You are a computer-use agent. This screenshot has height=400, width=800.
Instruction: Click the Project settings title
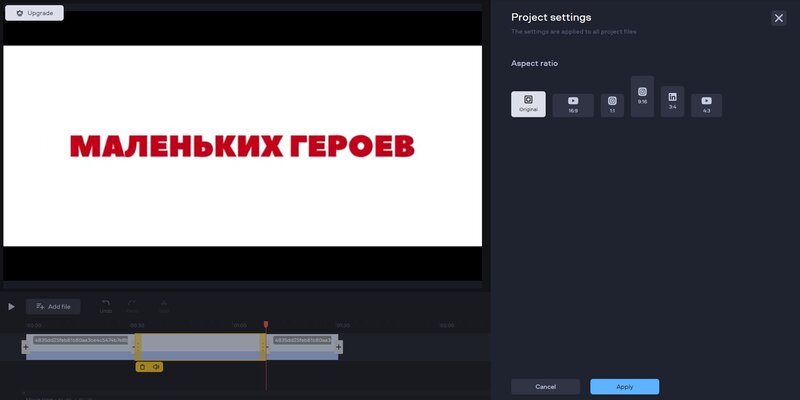(x=551, y=17)
